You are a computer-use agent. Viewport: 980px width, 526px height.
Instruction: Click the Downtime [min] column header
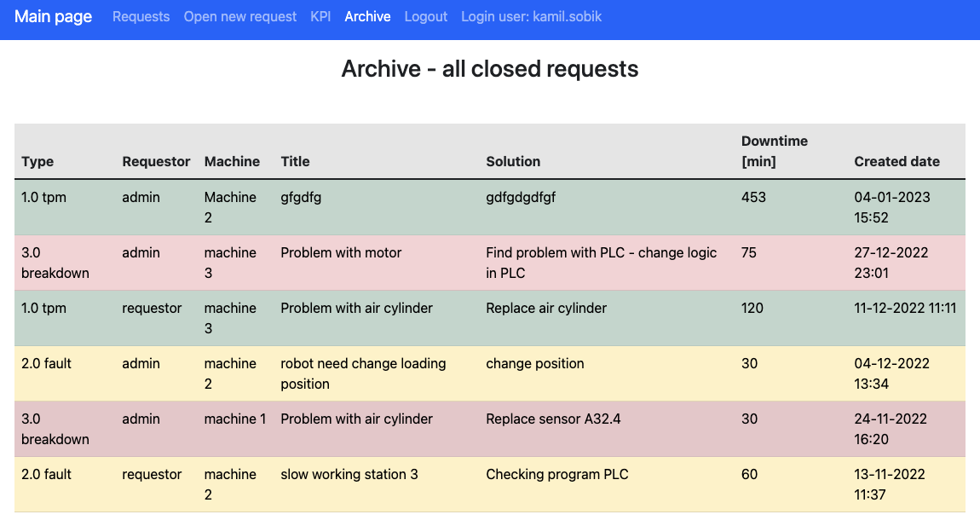coord(774,151)
